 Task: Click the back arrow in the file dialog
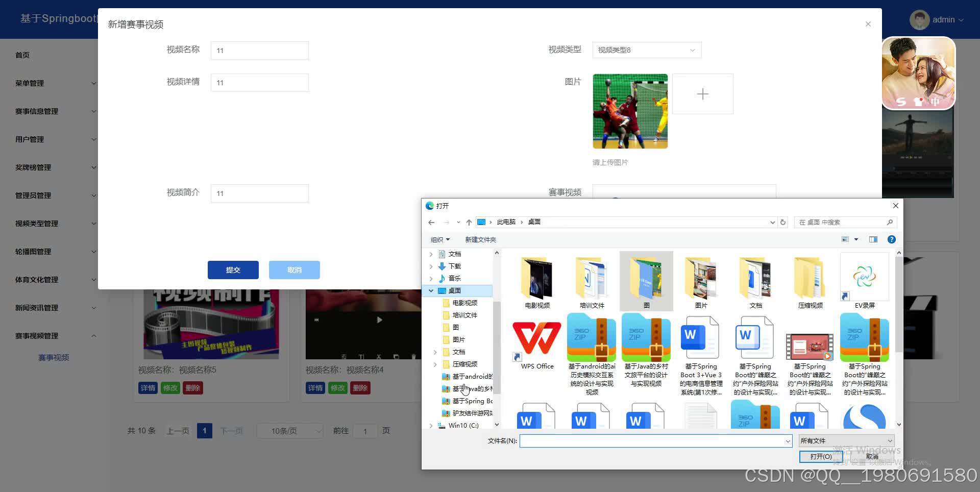(431, 222)
